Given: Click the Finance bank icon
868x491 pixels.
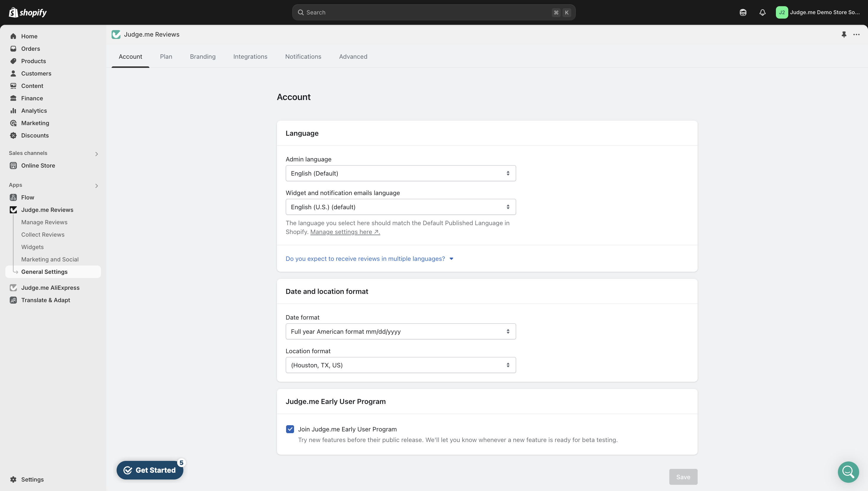Looking at the screenshot, I should [x=13, y=98].
